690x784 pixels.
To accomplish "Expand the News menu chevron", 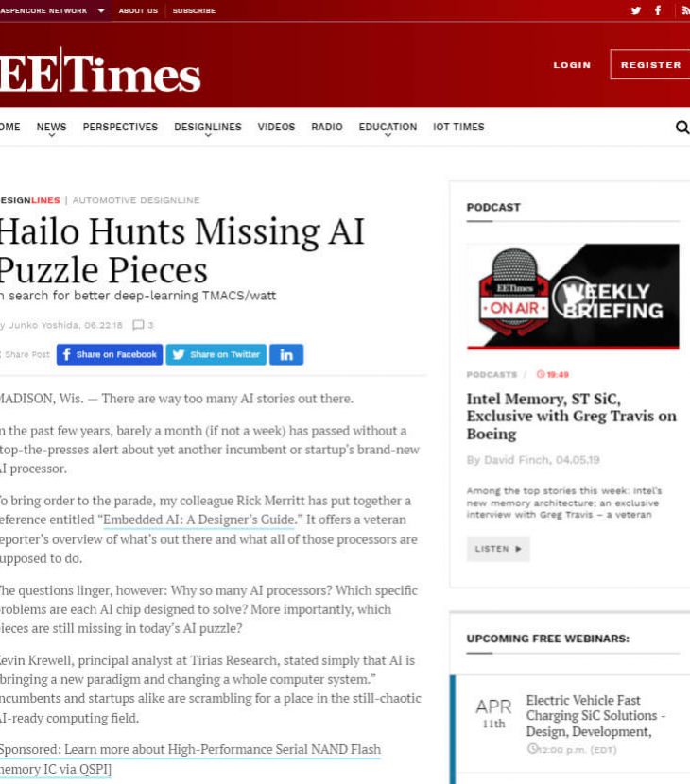I will pos(52,135).
